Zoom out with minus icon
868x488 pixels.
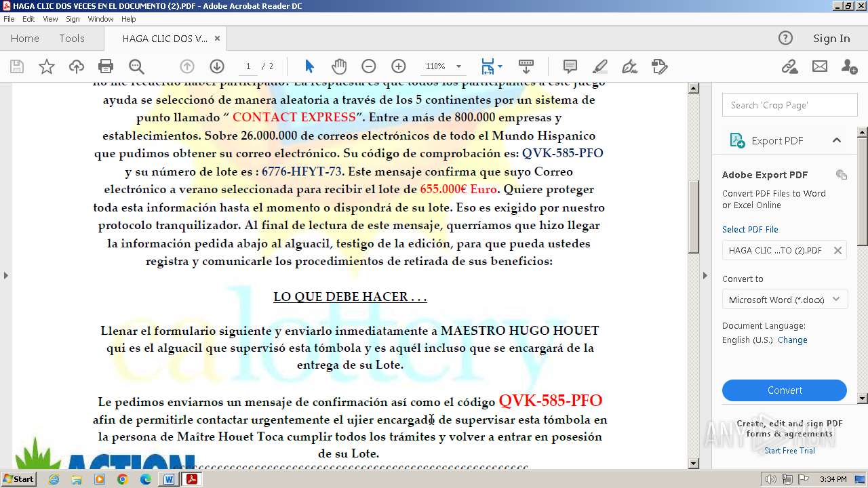coord(369,66)
